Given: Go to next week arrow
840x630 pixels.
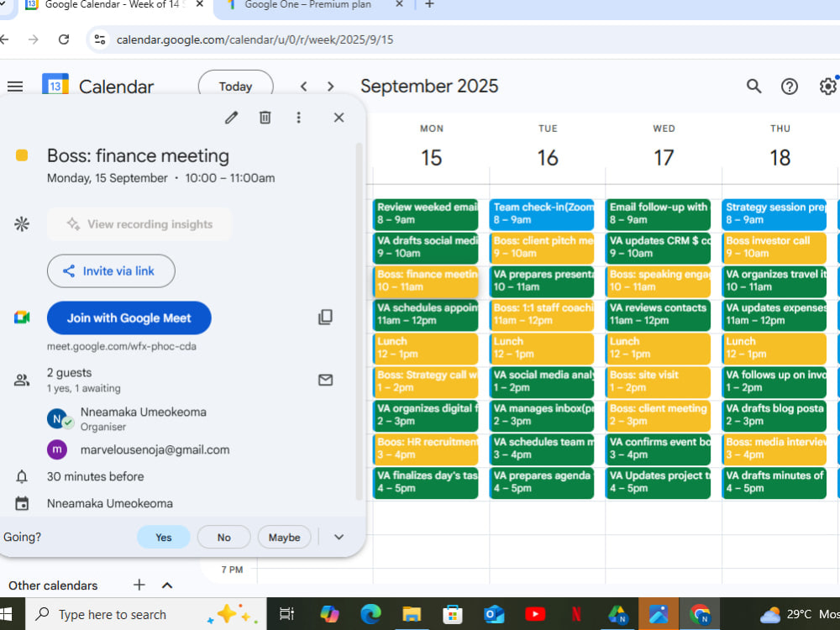Looking at the screenshot, I should (330, 87).
